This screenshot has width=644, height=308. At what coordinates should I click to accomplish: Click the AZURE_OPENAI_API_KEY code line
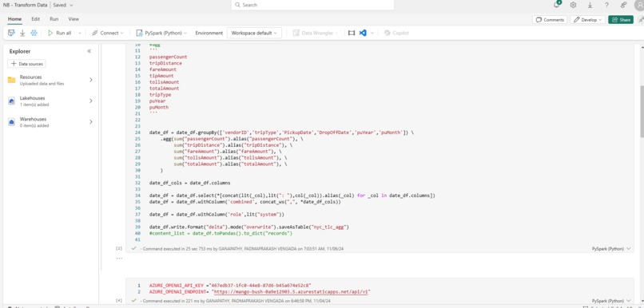click(230, 285)
